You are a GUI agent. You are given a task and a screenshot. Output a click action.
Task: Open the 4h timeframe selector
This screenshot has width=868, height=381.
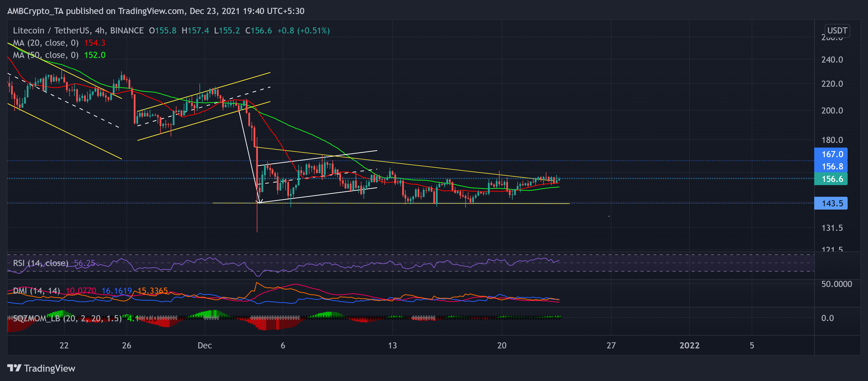[x=101, y=30]
